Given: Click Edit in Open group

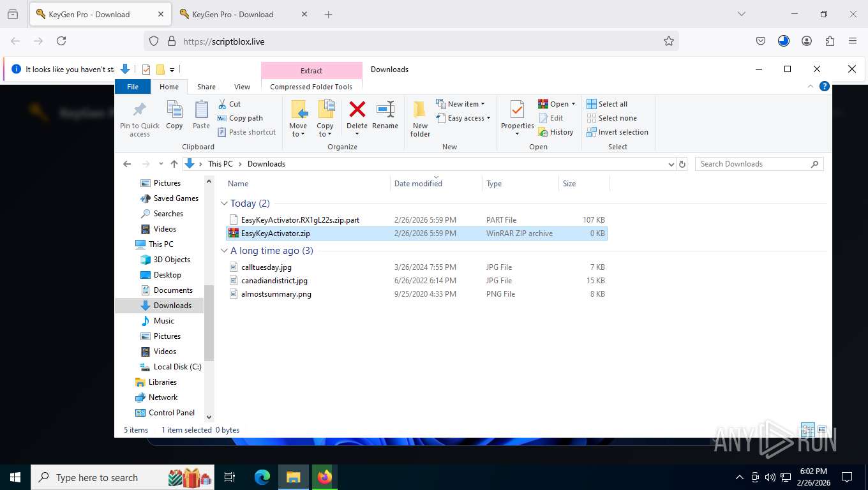Looking at the screenshot, I should (x=551, y=118).
